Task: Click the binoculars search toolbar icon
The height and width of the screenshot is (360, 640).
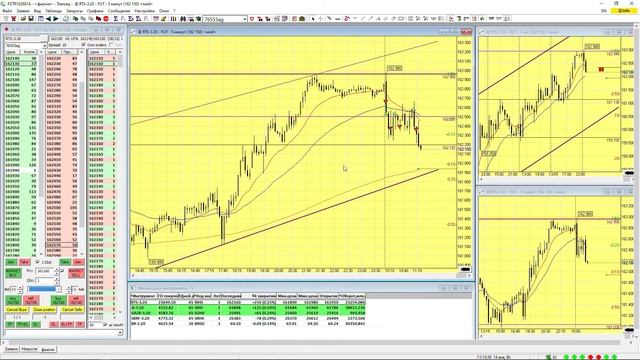Action: (183, 19)
